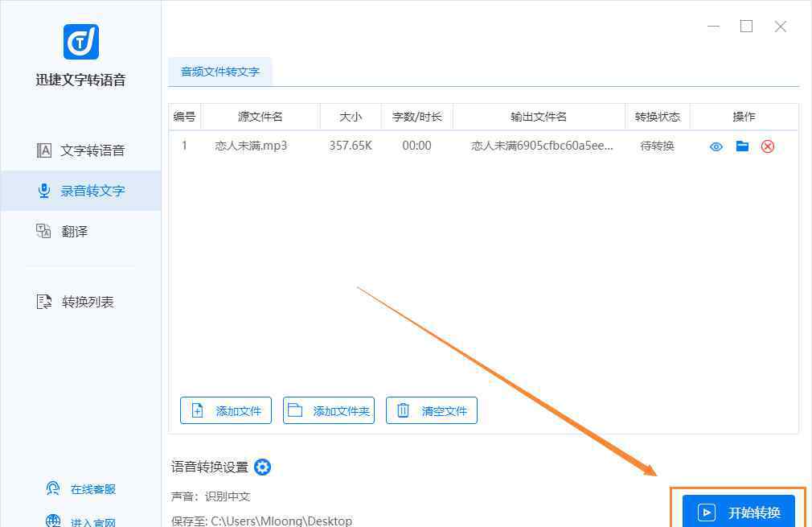Click the 转换状态 column header

658,117
